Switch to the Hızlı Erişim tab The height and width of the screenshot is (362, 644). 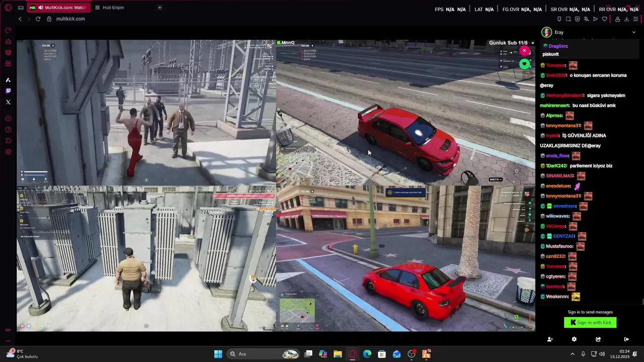113,8
